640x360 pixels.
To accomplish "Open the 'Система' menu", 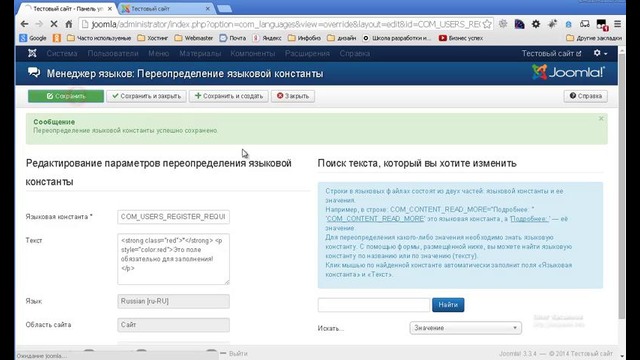I will (x=62, y=53).
